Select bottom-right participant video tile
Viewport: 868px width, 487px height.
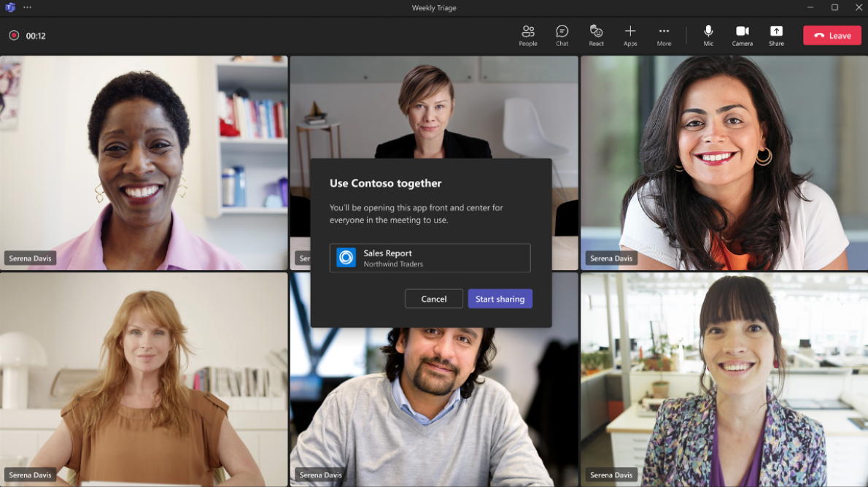click(724, 380)
